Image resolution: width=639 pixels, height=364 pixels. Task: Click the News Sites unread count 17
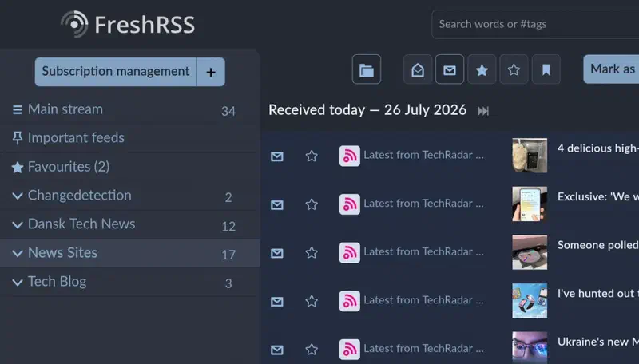tap(228, 255)
